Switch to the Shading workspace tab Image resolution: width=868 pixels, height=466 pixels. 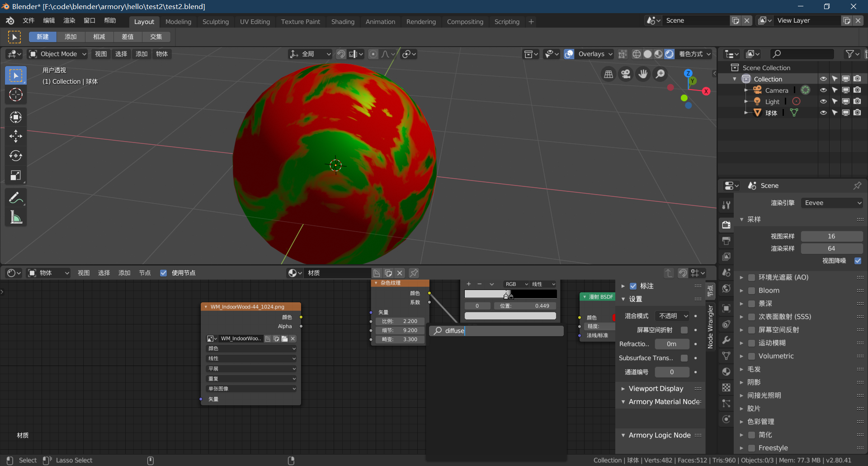(x=343, y=22)
